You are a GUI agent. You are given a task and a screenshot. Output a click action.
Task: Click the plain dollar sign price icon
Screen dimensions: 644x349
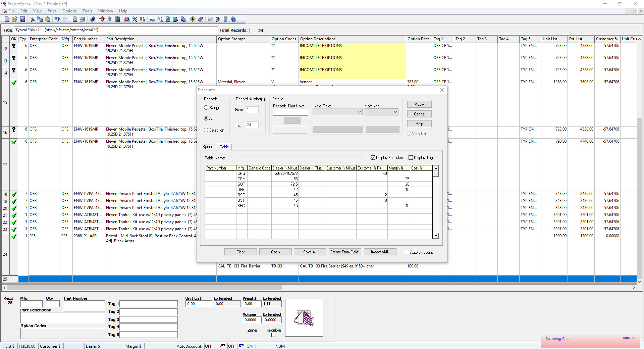pos(110,19)
